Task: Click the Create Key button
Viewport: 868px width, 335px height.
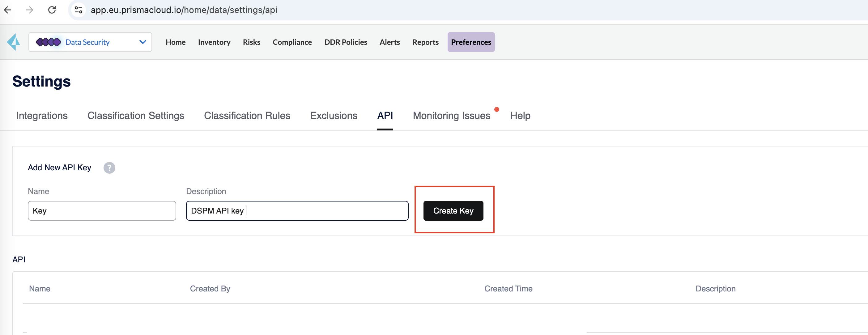Action: tap(453, 210)
